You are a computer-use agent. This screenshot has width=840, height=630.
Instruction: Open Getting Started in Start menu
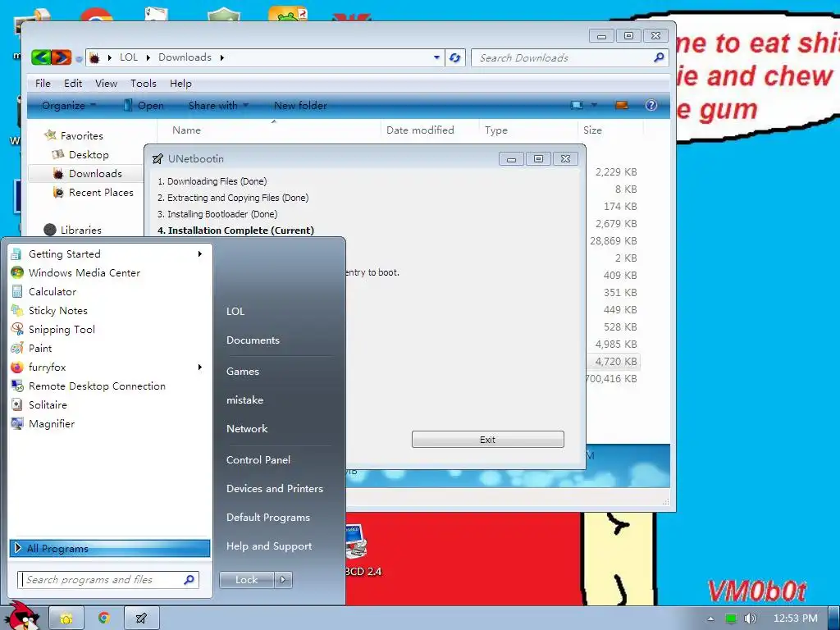[108, 254]
